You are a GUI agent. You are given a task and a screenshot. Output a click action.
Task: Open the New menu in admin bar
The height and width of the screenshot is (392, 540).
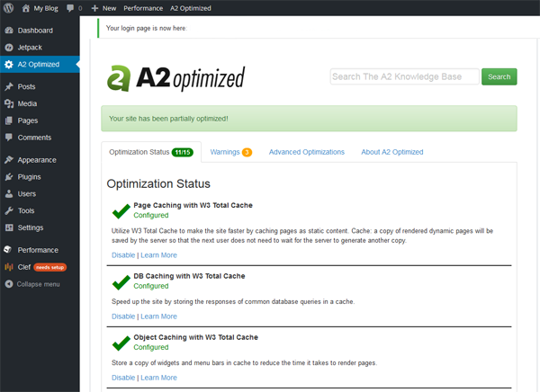point(109,8)
